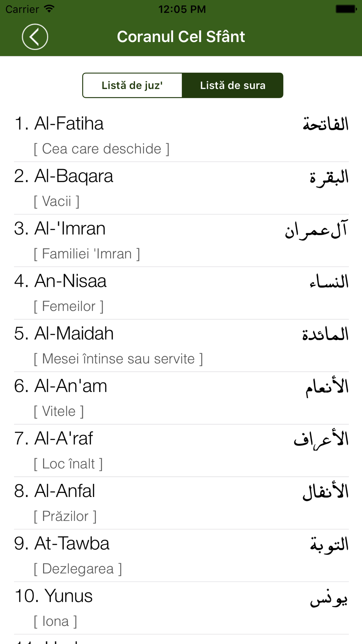Select 7. Al-A'raf row
The image size is (362, 644).
(181, 451)
